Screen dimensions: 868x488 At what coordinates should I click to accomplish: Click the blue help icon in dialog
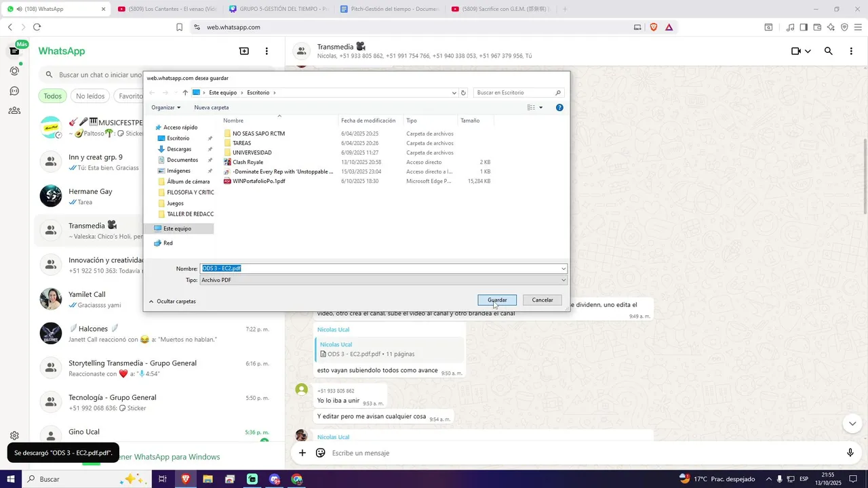559,108
